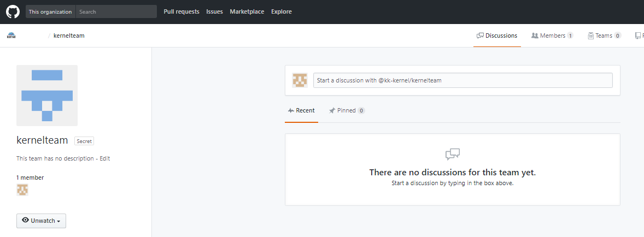Open the Discussions tab

(x=497, y=35)
